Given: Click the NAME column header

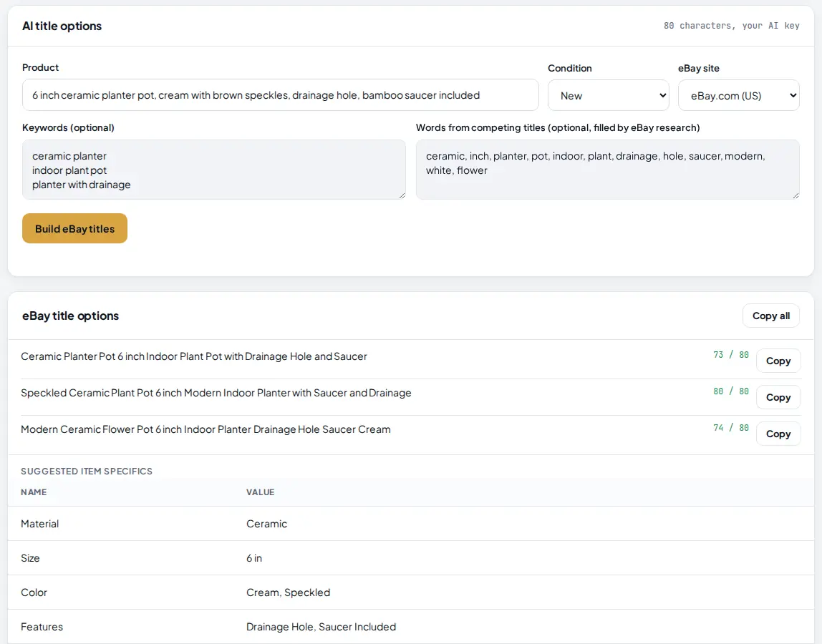Looking at the screenshot, I should [x=34, y=492].
